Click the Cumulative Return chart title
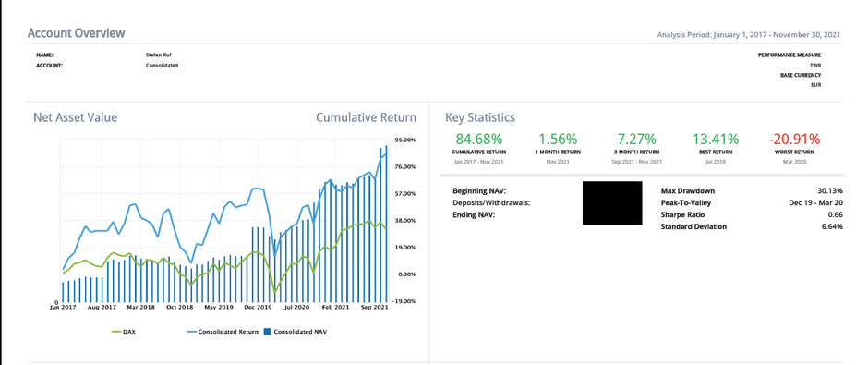The height and width of the screenshot is (365, 868). pyautogui.click(x=366, y=117)
